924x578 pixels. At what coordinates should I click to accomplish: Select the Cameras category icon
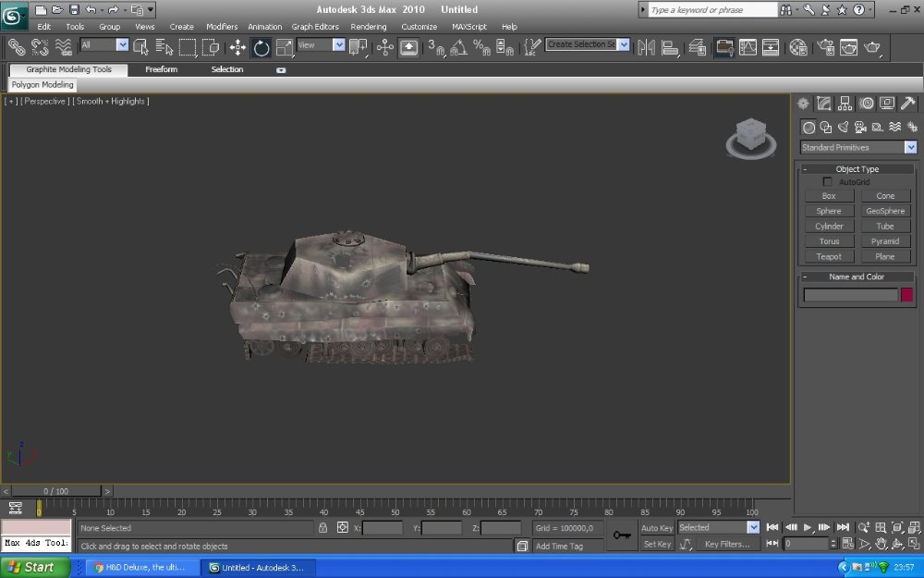click(x=860, y=127)
